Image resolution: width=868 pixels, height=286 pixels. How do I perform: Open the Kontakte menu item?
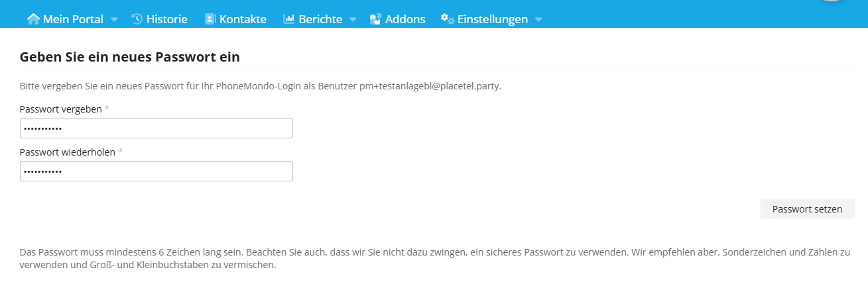pos(243,19)
